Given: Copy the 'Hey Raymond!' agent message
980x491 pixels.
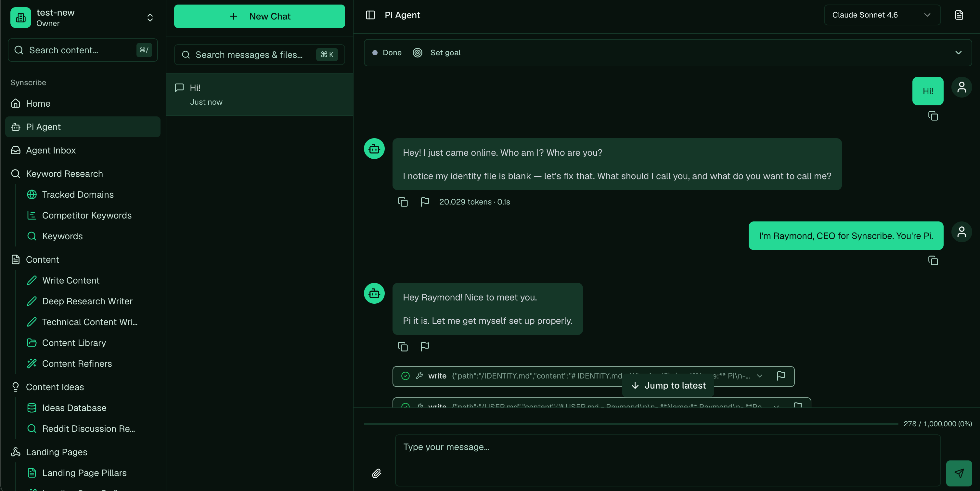Looking at the screenshot, I should tap(403, 346).
